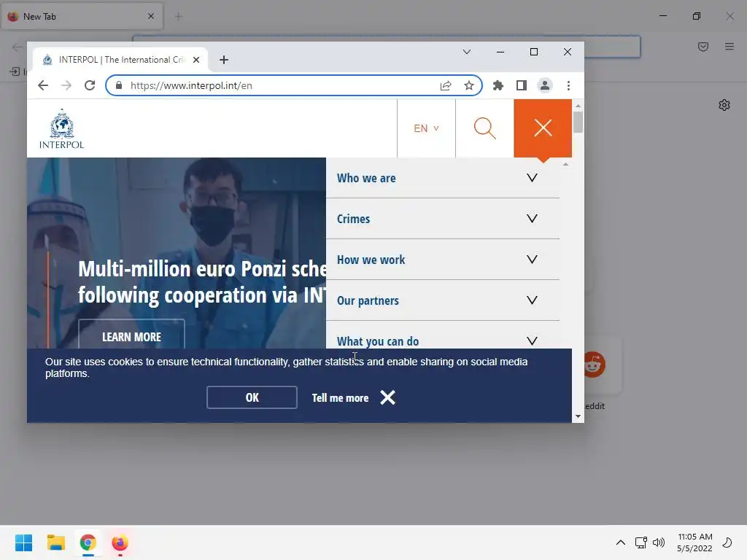The height and width of the screenshot is (560, 747).
Task: Open Chrome tab search chevron
Action: point(467,52)
